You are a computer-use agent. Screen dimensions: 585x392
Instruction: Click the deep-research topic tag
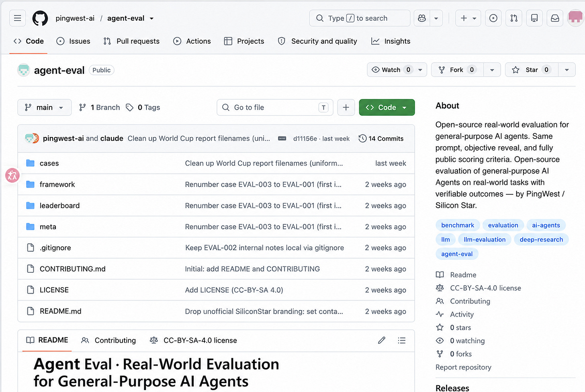tap(541, 239)
